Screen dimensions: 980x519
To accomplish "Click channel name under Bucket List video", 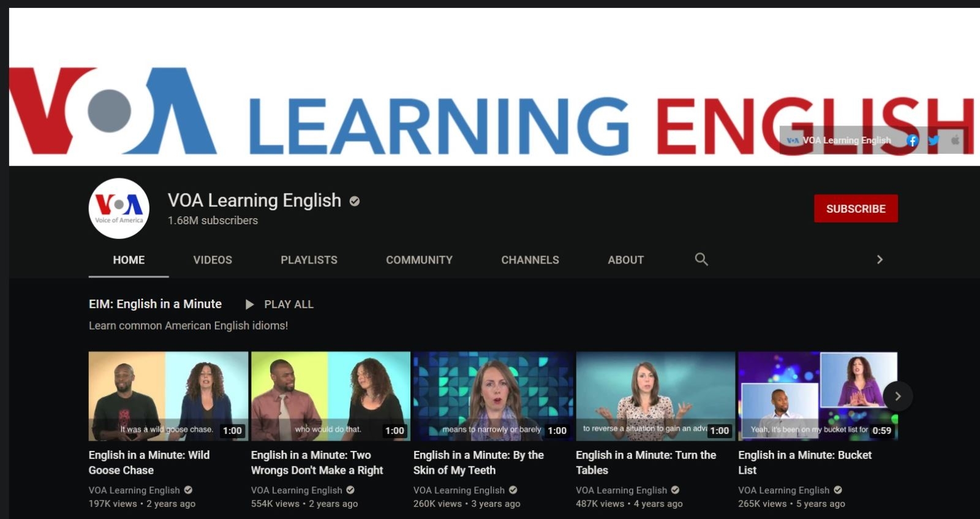I will click(x=783, y=490).
